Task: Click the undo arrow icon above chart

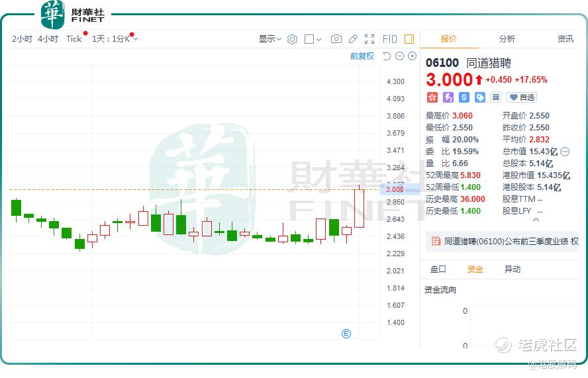Action: pos(387,56)
